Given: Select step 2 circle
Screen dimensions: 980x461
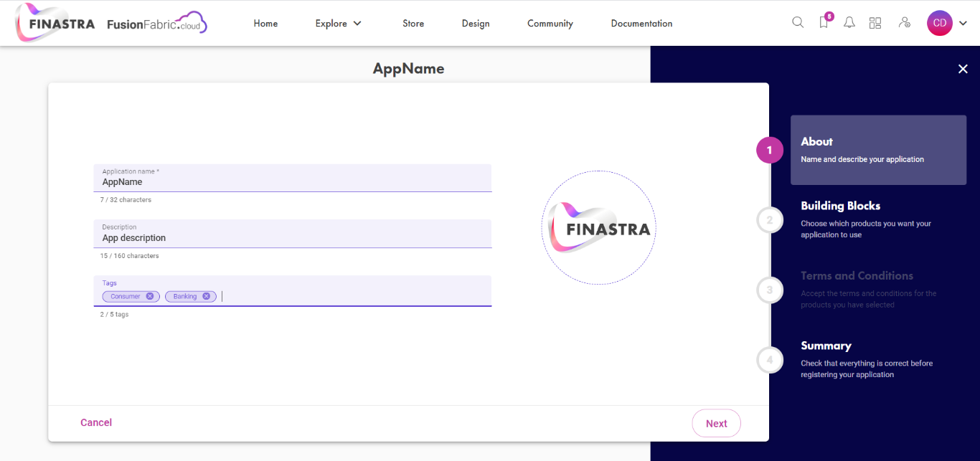Looking at the screenshot, I should pyautogui.click(x=770, y=220).
